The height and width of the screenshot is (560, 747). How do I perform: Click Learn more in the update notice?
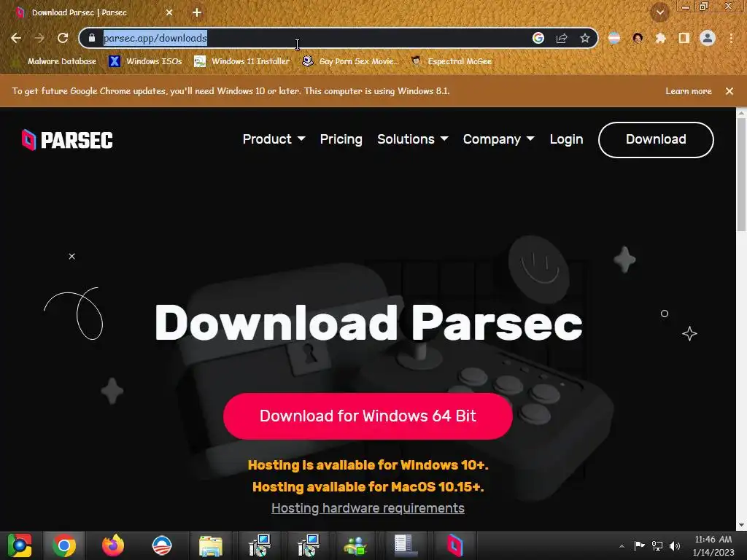point(689,91)
